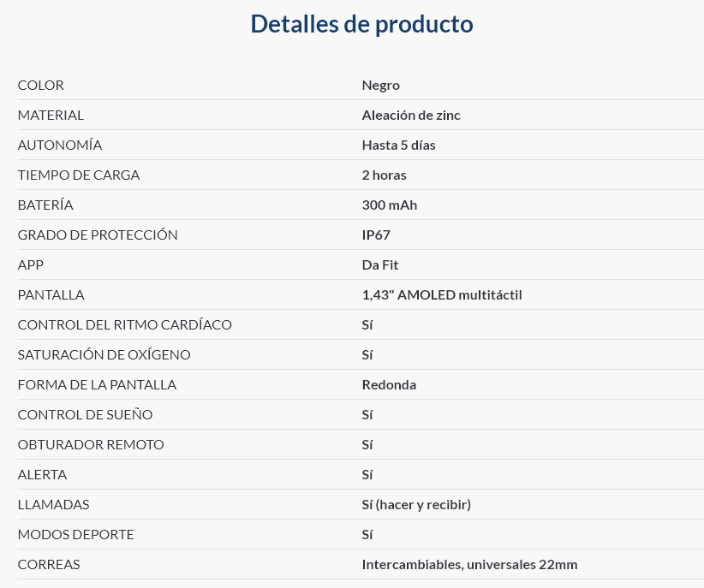Click the "IP67" protection rating
The width and height of the screenshot is (704, 588).
pos(376,235)
